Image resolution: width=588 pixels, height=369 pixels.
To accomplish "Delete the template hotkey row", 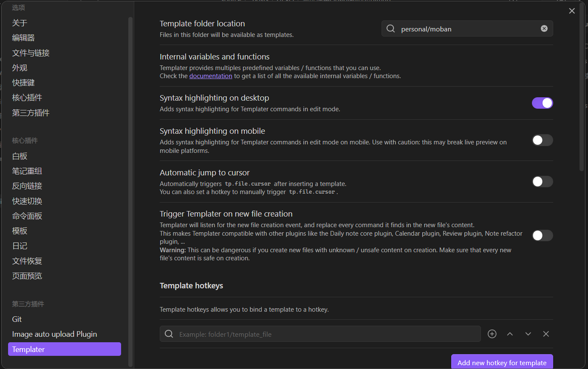I will [x=546, y=334].
